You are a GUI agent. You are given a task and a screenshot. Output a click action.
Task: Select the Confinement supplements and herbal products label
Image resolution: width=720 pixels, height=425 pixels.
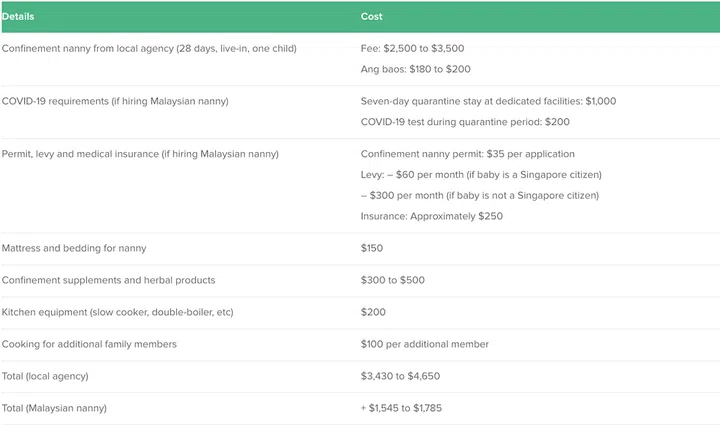click(108, 280)
